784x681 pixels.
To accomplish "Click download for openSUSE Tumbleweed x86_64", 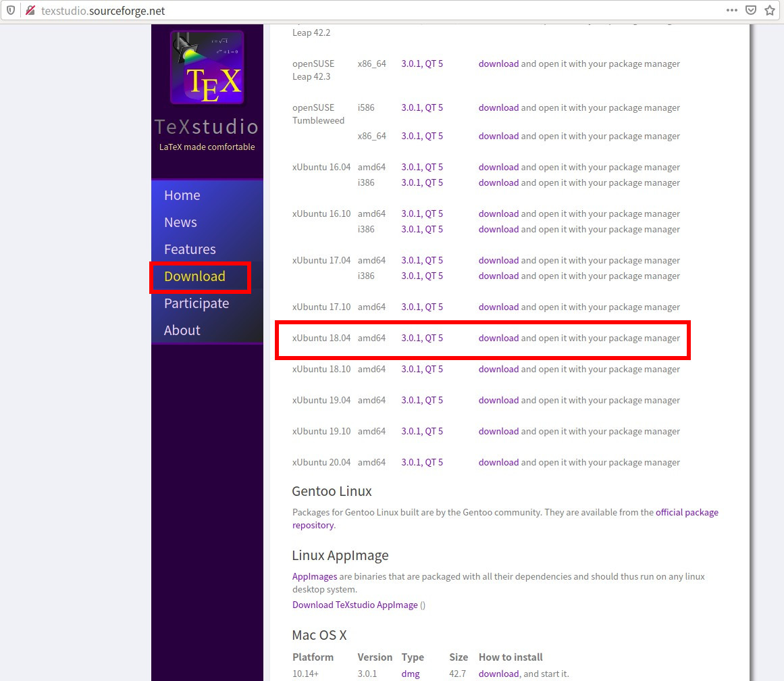I will click(x=498, y=136).
